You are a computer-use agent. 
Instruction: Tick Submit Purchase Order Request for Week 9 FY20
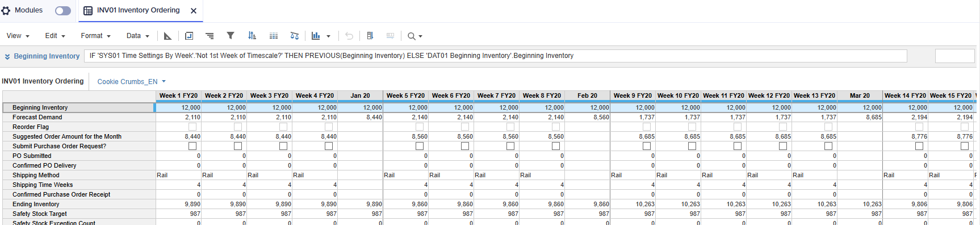click(x=647, y=146)
